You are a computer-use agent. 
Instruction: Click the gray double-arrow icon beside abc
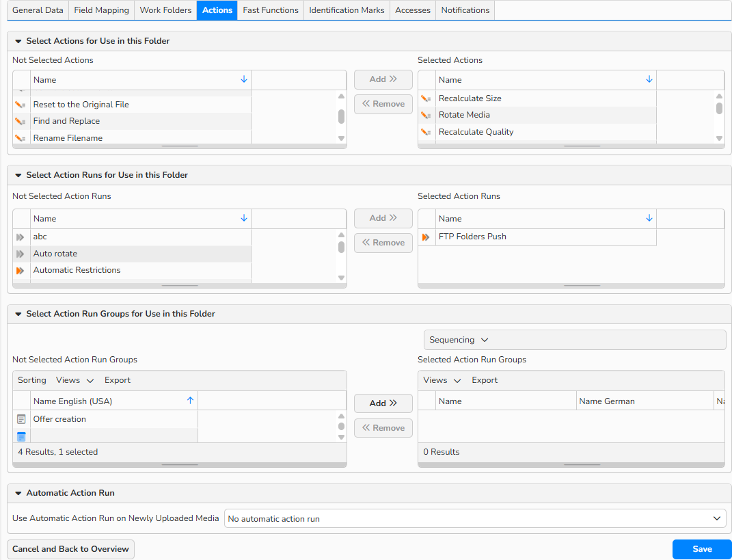(20, 237)
